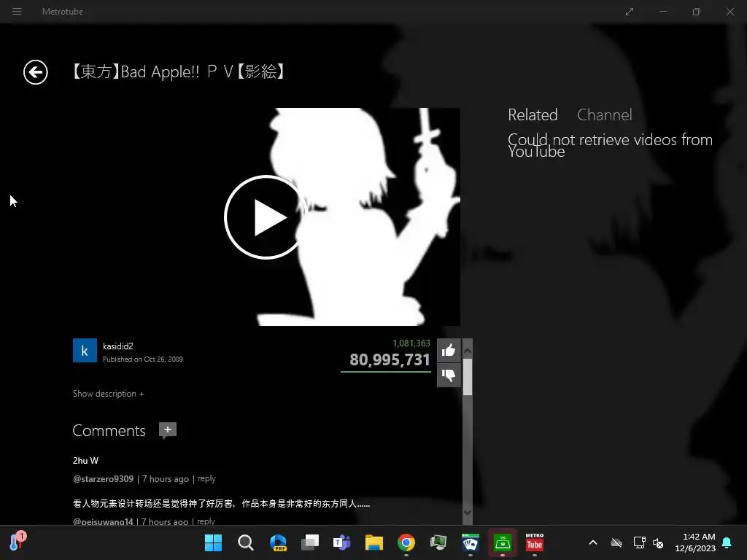This screenshot has height=560, width=747.
Task: Click the Comments heading
Action: tap(109, 430)
